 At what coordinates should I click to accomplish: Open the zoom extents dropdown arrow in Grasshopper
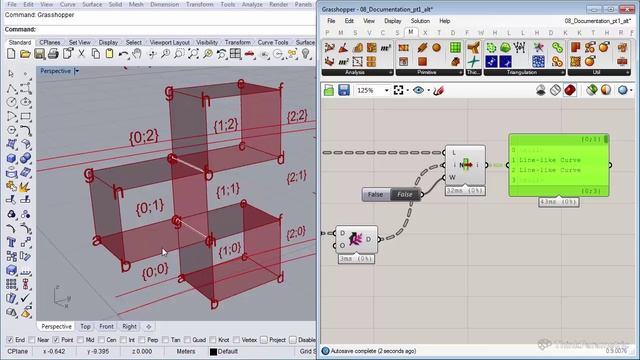point(408,91)
